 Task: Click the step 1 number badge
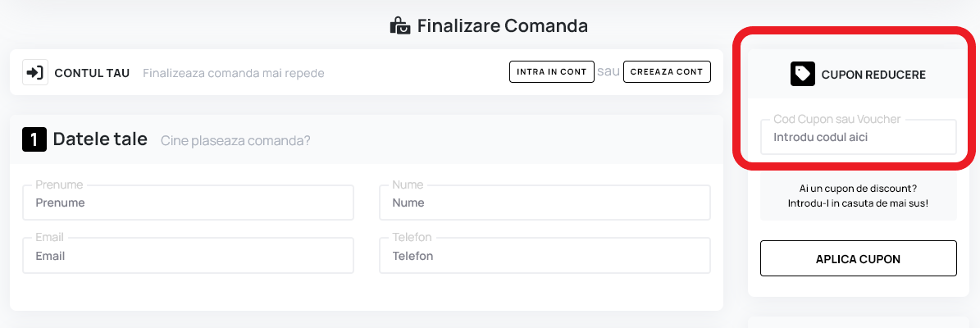coord(34,139)
